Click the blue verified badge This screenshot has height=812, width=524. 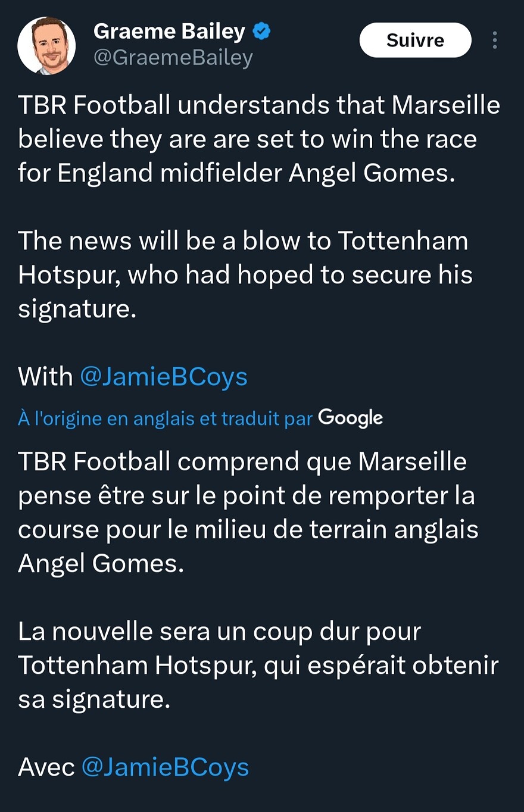coord(262,32)
